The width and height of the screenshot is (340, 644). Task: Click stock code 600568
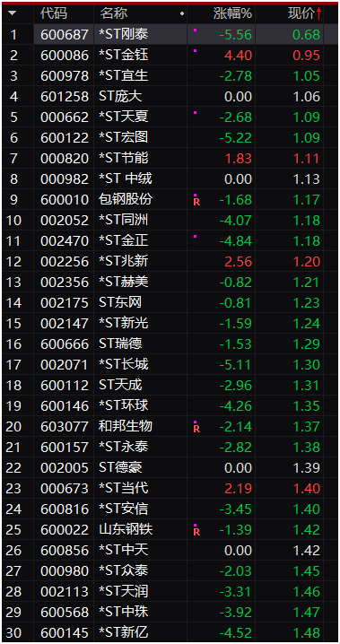65,612
